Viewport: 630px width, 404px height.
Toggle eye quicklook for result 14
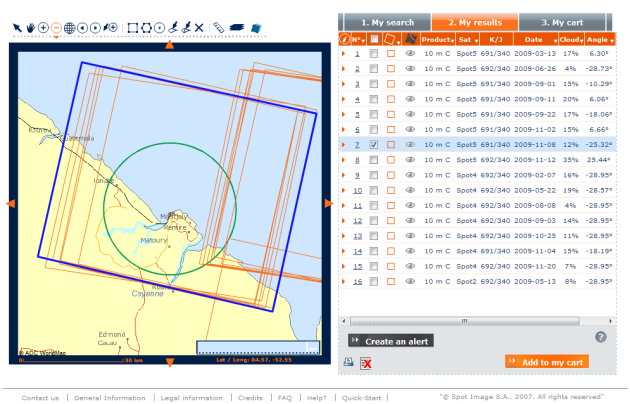[410, 251]
